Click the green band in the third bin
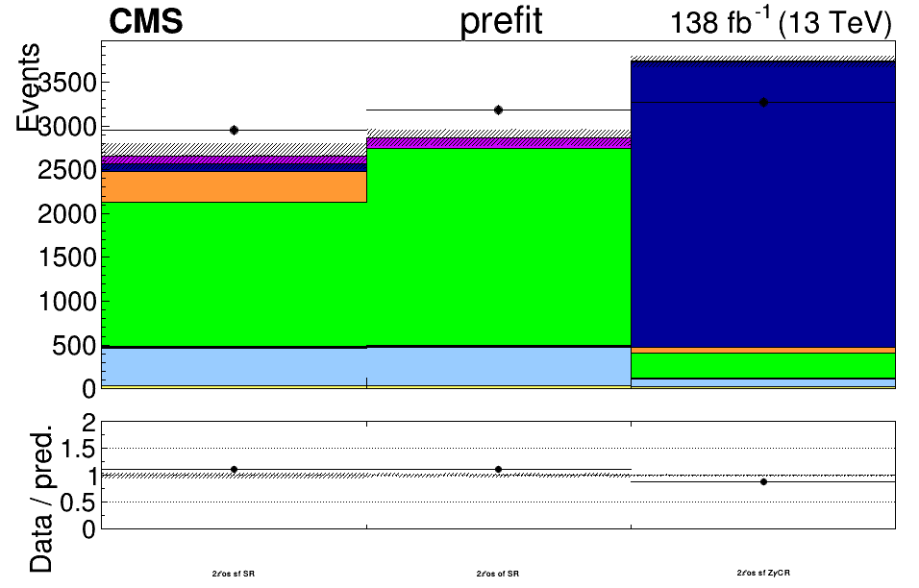 (763, 365)
